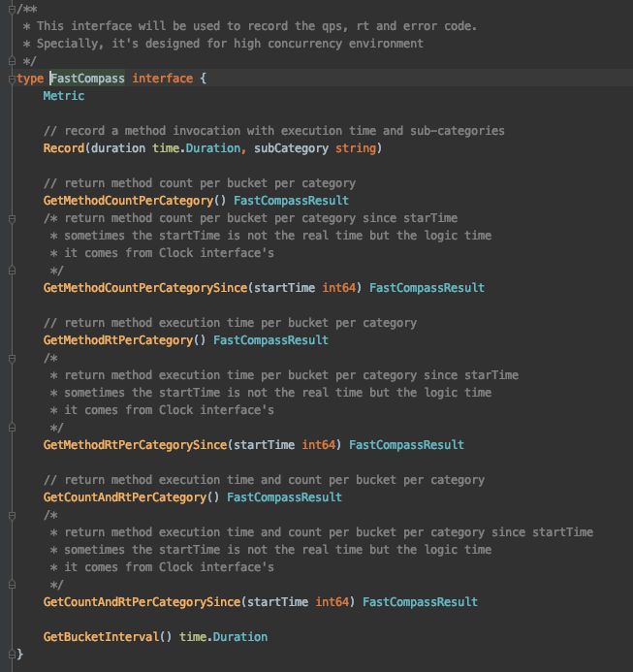The image size is (633, 672).
Task: Click the interface keyword
Action: (x=162, y=79)
